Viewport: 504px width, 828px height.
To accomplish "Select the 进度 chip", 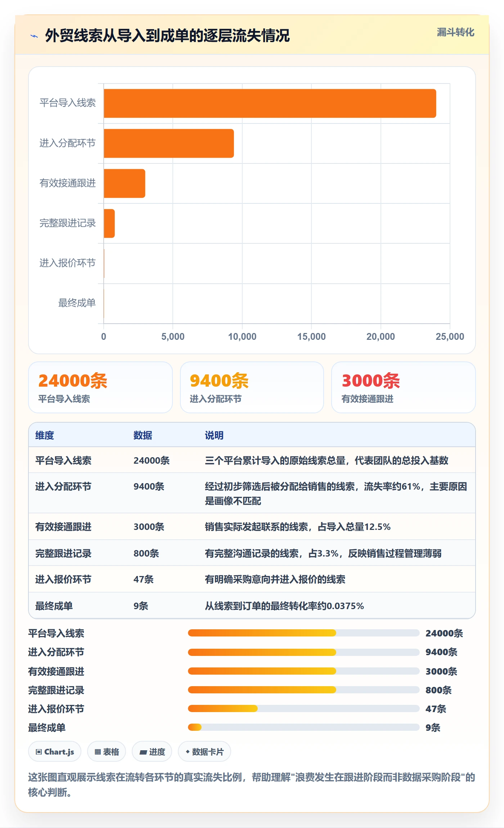I will coord(152,752).
